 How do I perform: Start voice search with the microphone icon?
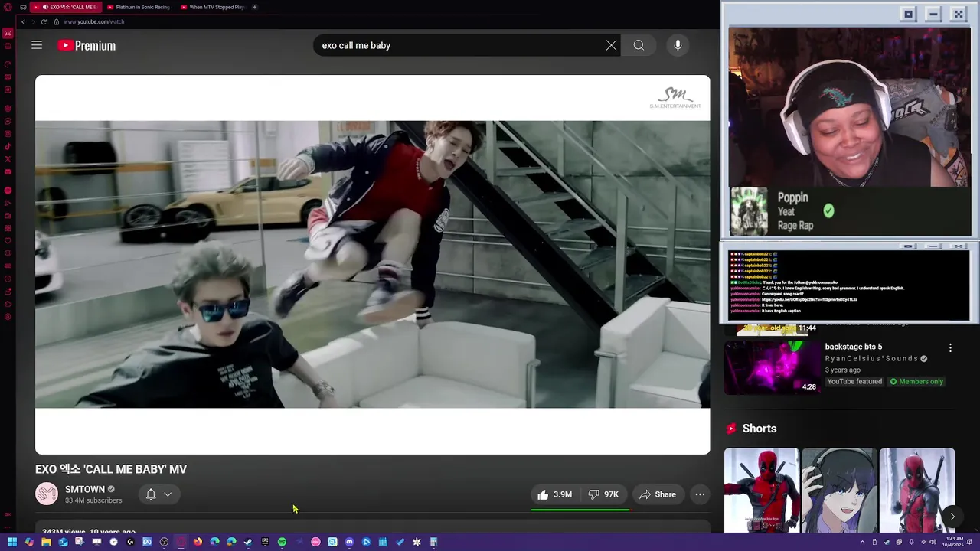[678, 45]
